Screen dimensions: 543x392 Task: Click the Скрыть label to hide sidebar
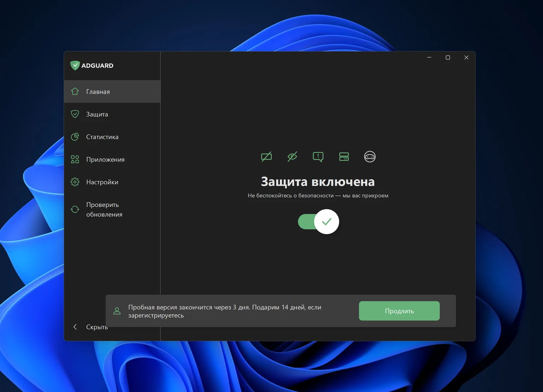(x=97, y=327)
